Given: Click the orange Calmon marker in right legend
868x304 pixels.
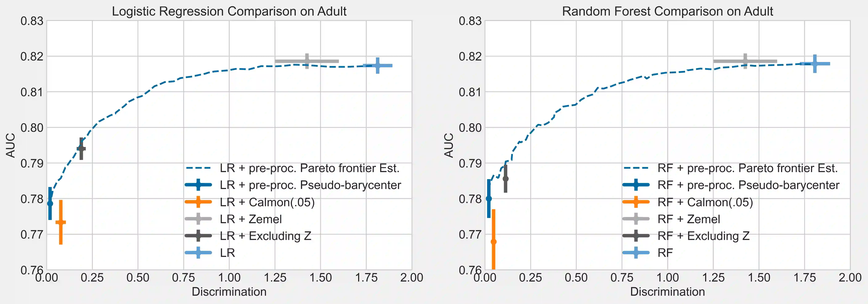Looking at the screenshot, I should [636, 202].
